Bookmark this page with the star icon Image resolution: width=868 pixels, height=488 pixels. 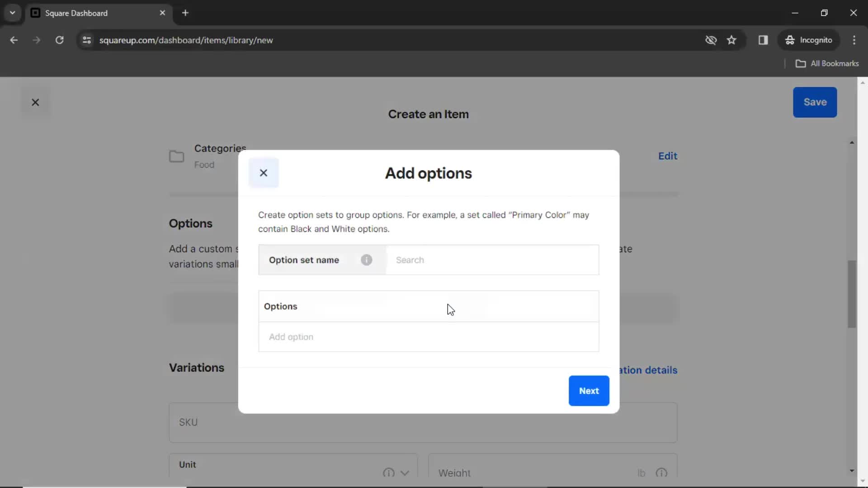tap(731, 40)
